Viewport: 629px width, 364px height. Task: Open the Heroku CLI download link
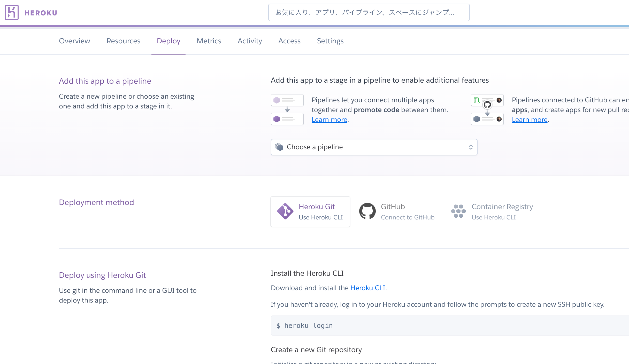[x=368, y=288]
